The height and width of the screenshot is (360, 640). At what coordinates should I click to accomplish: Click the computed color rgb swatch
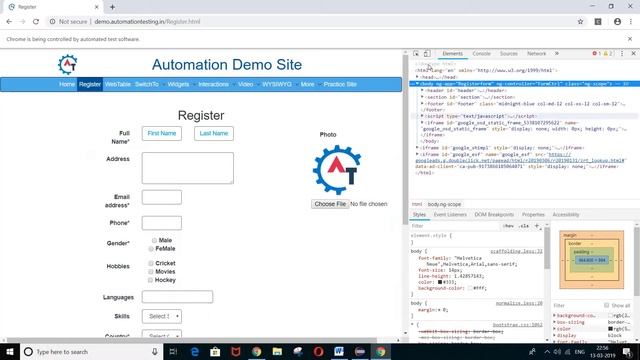(x=611, y=329)
